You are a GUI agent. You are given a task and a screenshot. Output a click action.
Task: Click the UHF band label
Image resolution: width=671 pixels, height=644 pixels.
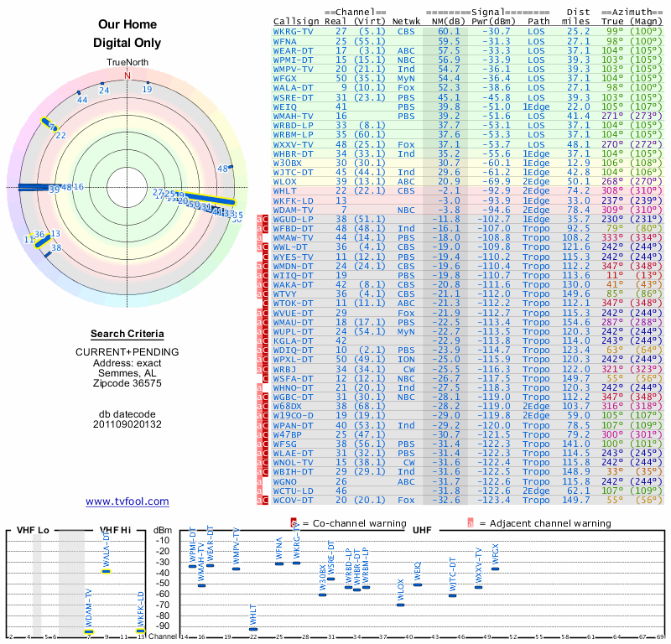click(422, 530)
